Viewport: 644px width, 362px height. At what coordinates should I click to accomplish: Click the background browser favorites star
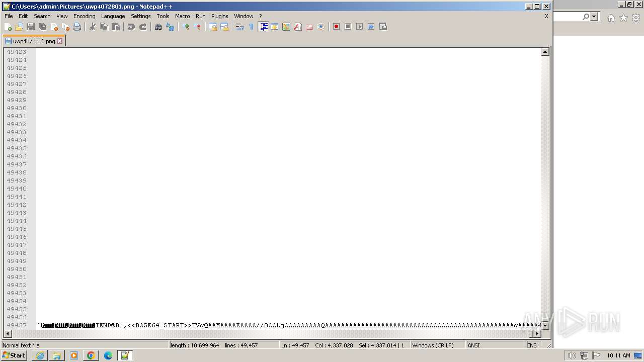coord(623,18)
